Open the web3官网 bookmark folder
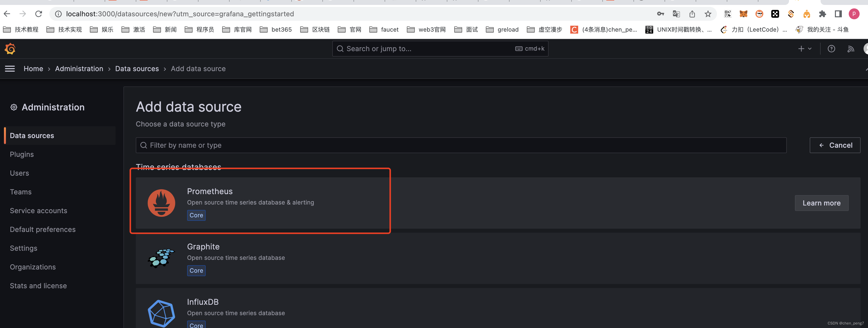 tap(426, 30)
